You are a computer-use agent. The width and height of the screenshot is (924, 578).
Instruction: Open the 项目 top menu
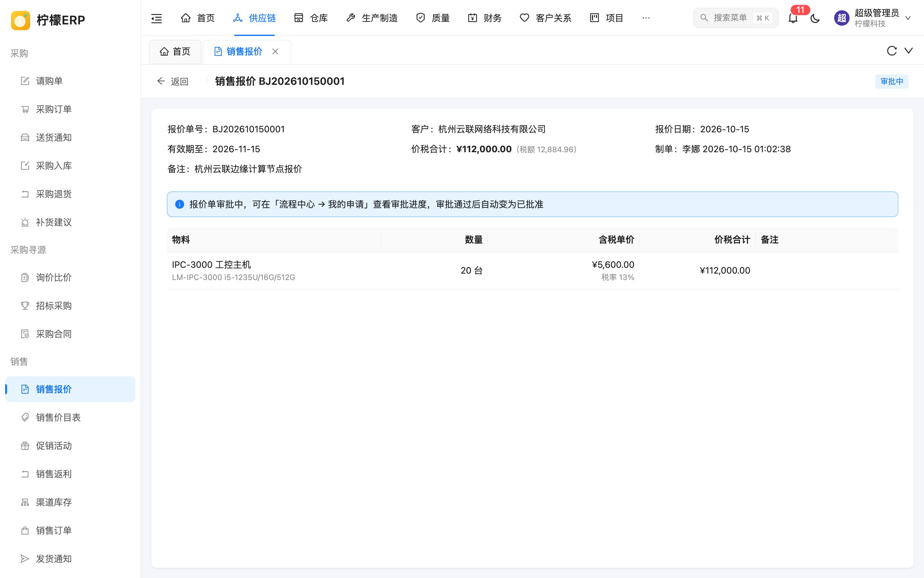pos(606,18)
